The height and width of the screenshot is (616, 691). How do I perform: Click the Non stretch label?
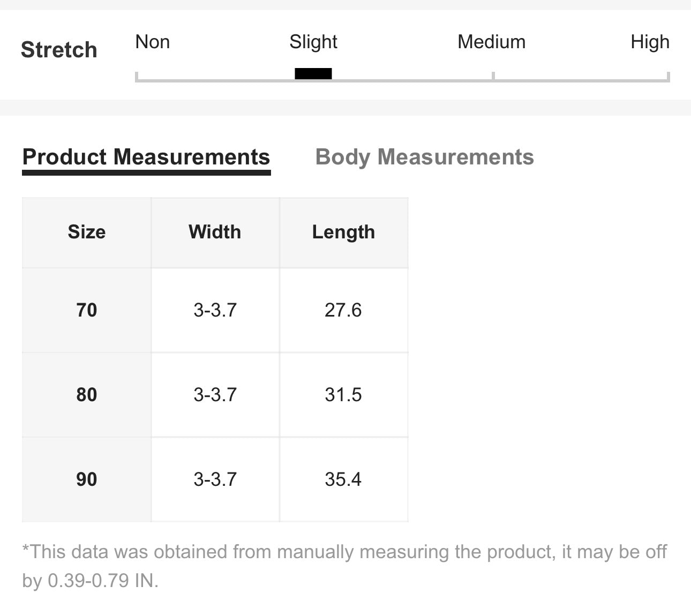[x=153, y=42]
